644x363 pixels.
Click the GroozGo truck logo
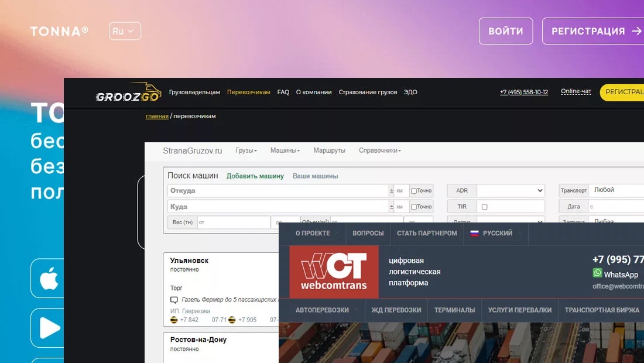128,93
